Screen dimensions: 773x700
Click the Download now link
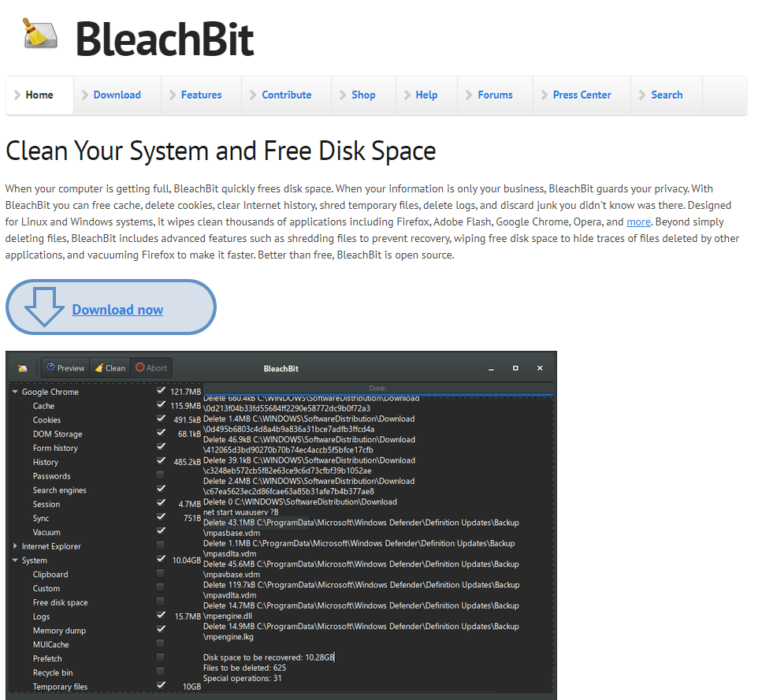(117, 310)
